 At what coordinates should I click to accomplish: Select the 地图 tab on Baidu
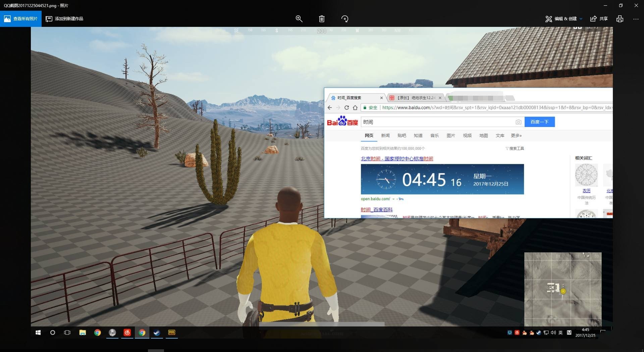click(x=484, y=136)
